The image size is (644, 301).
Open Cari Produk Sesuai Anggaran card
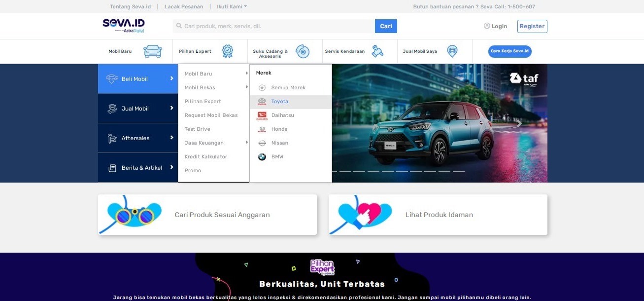207,215
